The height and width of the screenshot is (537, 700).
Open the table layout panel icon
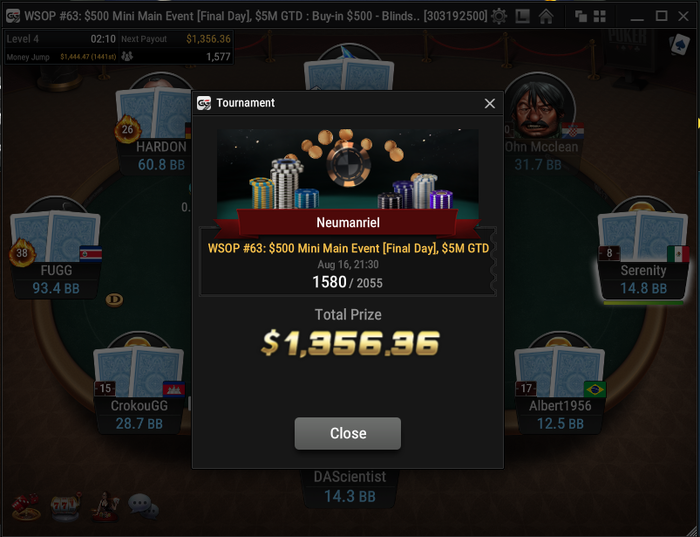tap(522, 17)
